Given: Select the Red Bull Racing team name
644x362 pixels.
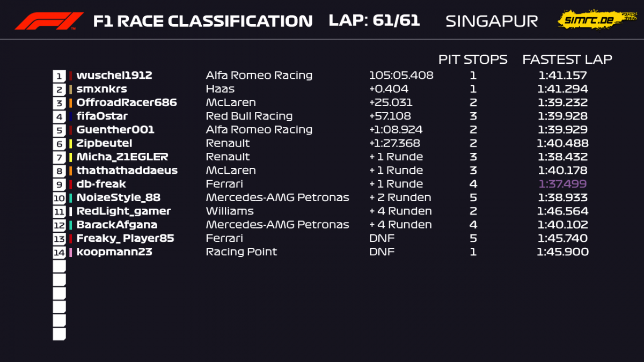Looking at the screenshot, I should tap(249, 116).
